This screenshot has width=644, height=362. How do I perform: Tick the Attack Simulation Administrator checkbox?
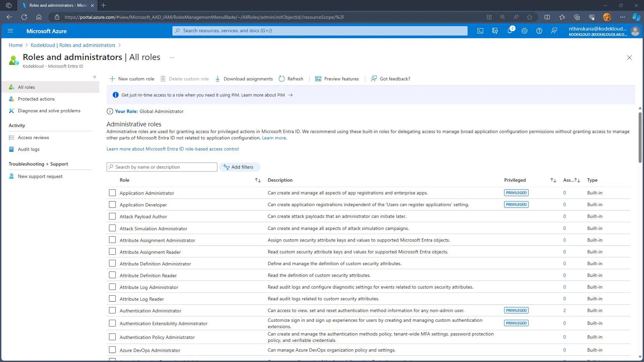click(112, 228)
